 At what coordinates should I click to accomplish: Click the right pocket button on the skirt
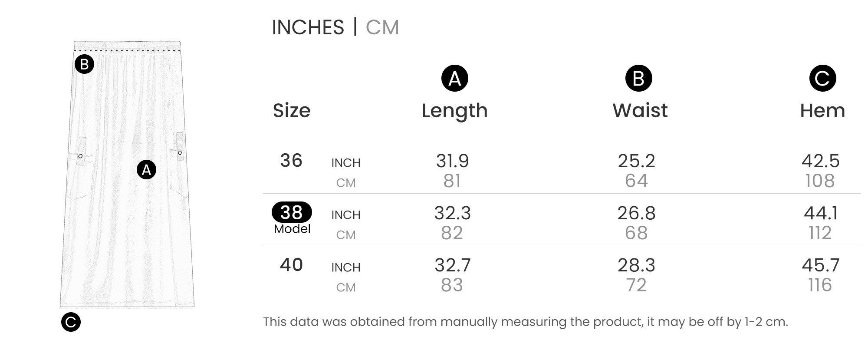pos(180,153)
